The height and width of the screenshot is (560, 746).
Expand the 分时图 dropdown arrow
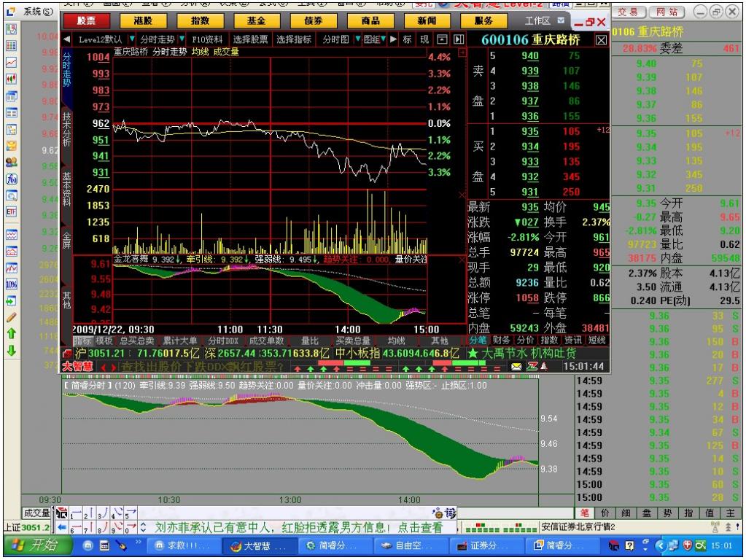(x=358, y=39)
